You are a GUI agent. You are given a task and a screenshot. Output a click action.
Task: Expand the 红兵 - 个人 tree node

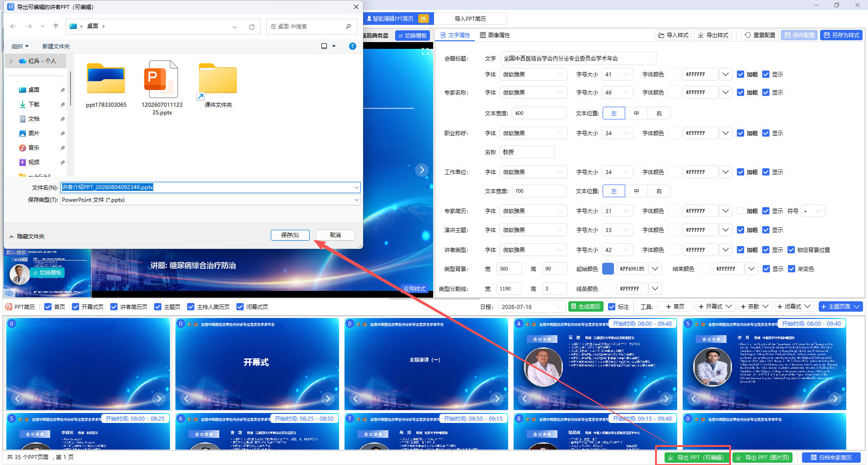11,61
